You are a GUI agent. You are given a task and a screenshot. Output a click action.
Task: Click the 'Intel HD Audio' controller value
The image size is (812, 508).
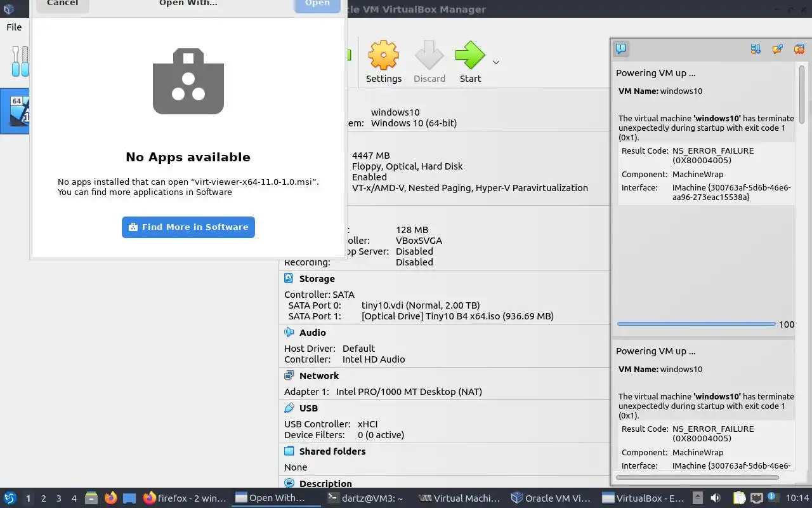[x=374, y=359]
